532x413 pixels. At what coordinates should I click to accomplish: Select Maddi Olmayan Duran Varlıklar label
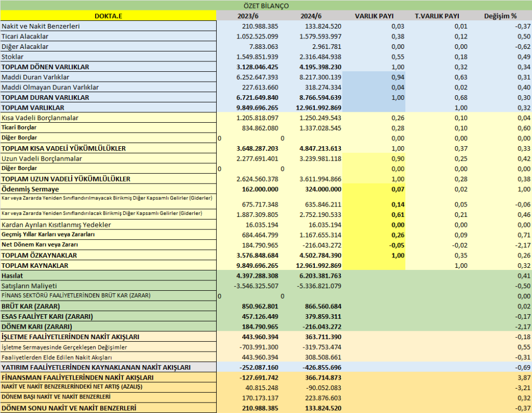tap(108, 87)
